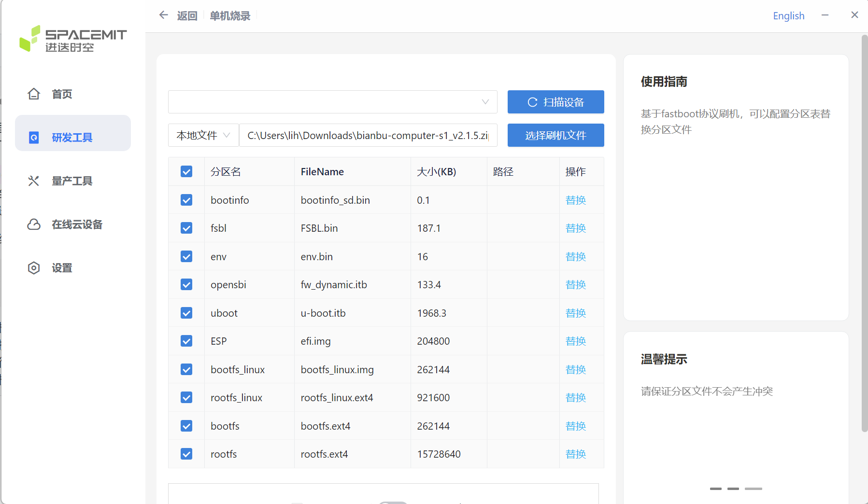Click 返回 to go back
The image size is (868, 504).
[187, 16]
